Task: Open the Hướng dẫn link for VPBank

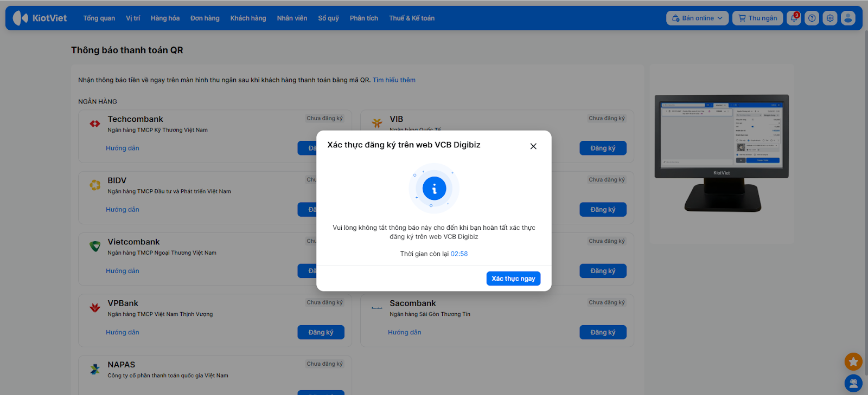Action: (123, 332)
